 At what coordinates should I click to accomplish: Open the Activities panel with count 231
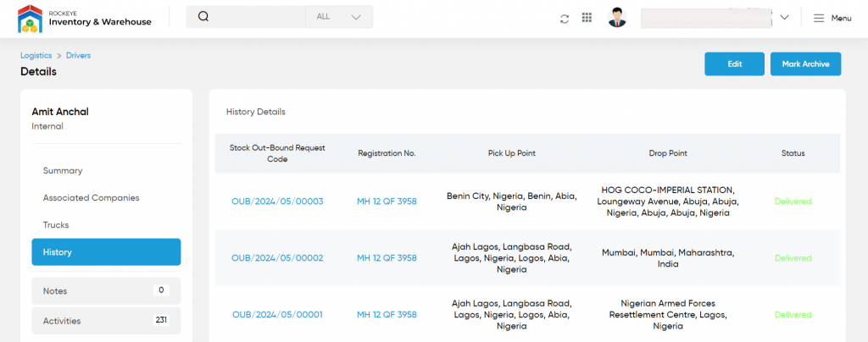click(106, 321)
